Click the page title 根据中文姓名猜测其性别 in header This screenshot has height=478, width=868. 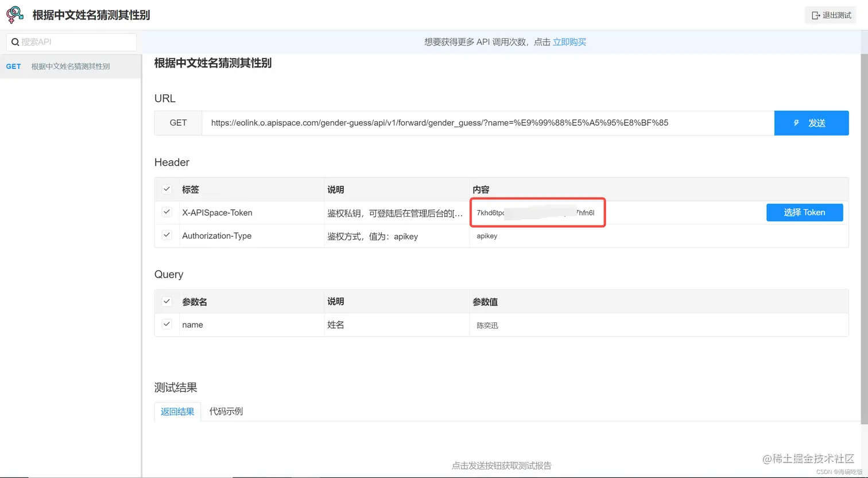tap(91, 15)
